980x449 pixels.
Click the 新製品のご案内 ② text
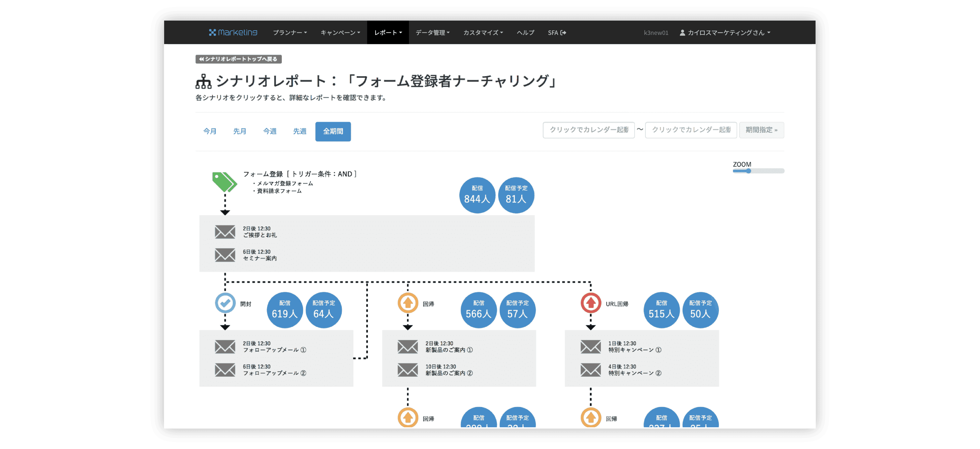click(449, 373)
